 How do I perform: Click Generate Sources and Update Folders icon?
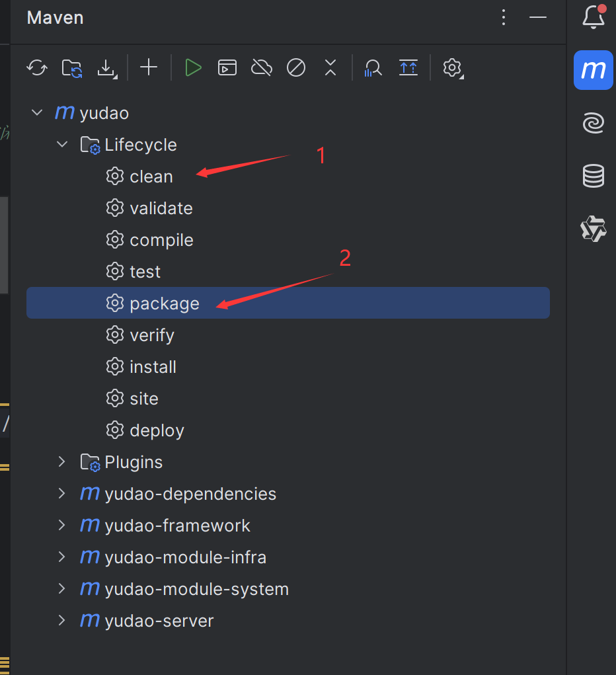pos(72,68)
